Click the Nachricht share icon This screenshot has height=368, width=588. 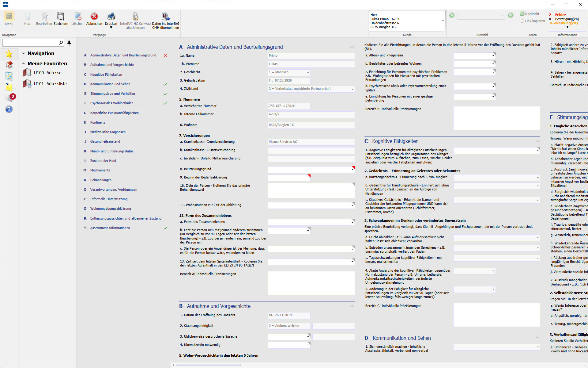click(x=522, y=14)
